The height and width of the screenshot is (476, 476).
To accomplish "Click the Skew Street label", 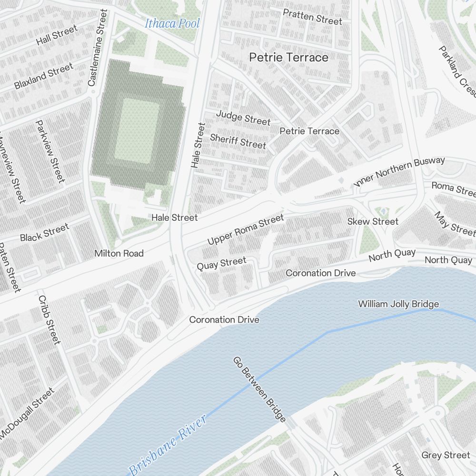I will 373,221.
